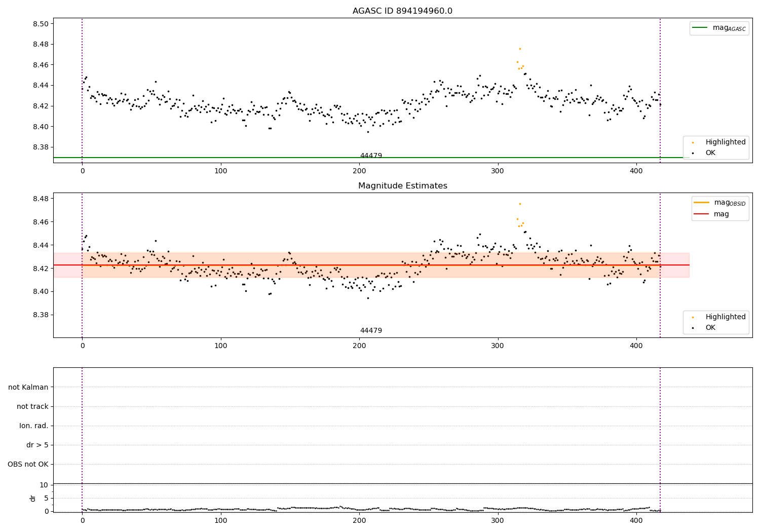Click the 'OBS not OK' axis label
The image size is (760, 532).
[x=28, y=465]
